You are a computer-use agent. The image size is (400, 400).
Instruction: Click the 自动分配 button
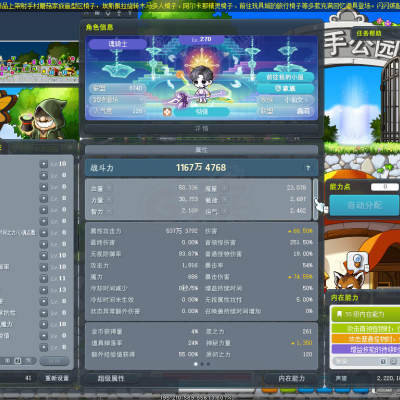[x=364, y=205]
